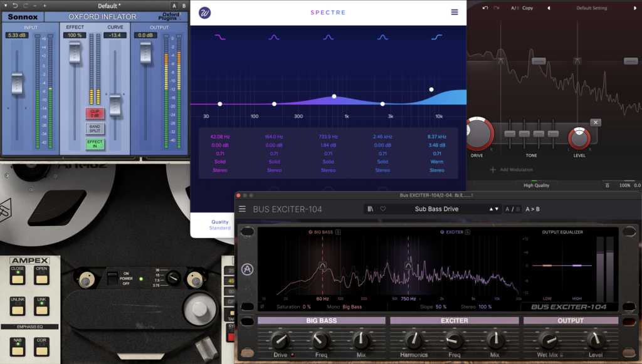Viewport: 642px width, 364px height.
Task: Open Bus Exciter preset library icon
Action: [x=370, y=209]
